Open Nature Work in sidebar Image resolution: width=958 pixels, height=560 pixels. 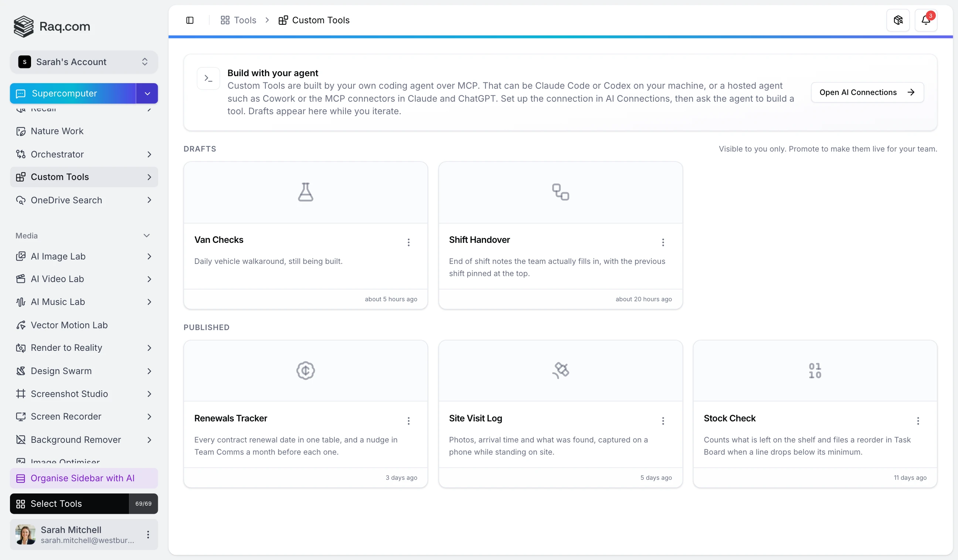(84, 131)
